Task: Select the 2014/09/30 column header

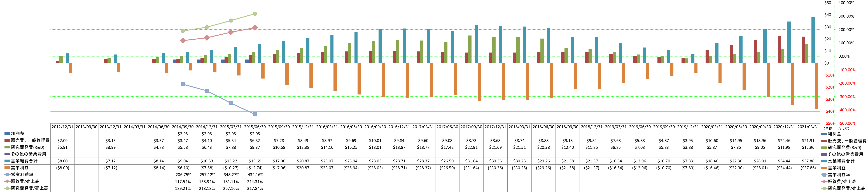Action: (x=183, y=127)
